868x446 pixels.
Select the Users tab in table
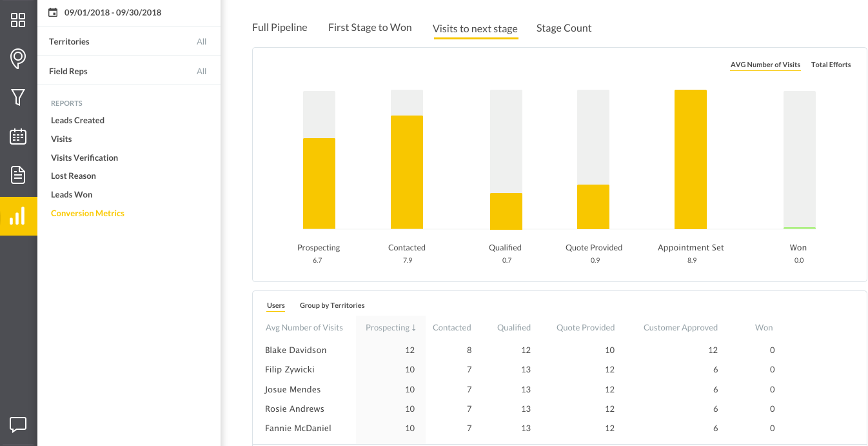(275, 305)
